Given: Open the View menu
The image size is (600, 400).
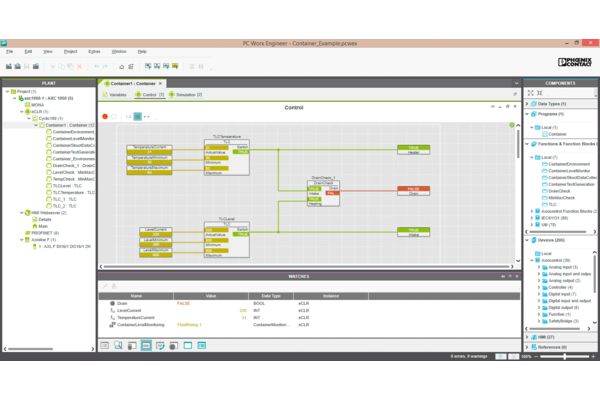Looking at the screenshot, I should pyautogui.click(x=47, y=52).
